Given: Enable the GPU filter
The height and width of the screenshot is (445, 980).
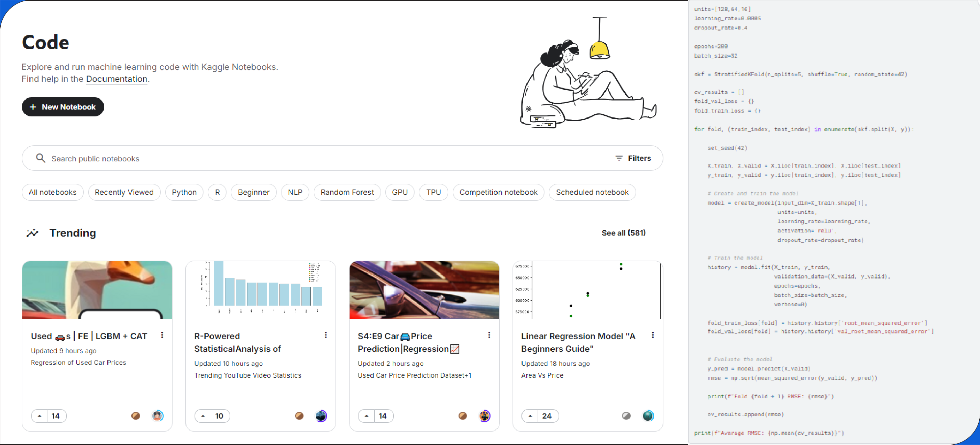Looking at the screenshot, I should pyautogui.click(x=399, y=192).
